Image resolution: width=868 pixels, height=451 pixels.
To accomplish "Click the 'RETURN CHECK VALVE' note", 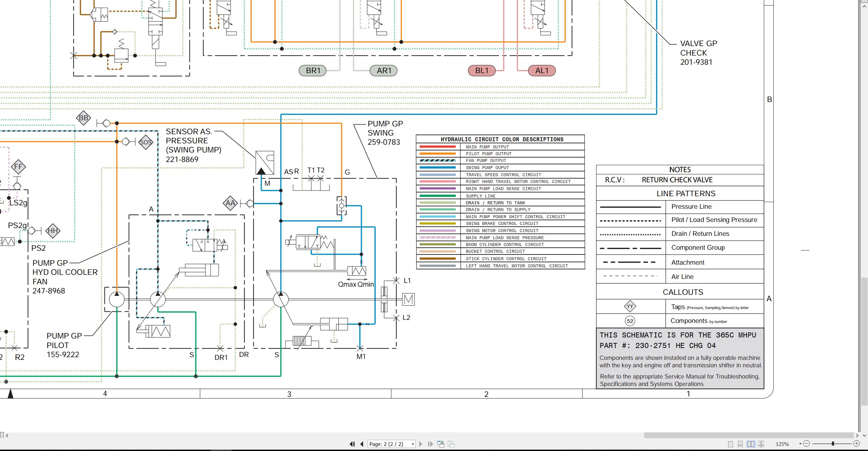I will click(x=677, y=180).
